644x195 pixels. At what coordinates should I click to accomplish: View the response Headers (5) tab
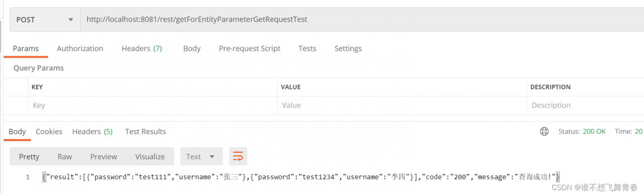click(92, 131)
